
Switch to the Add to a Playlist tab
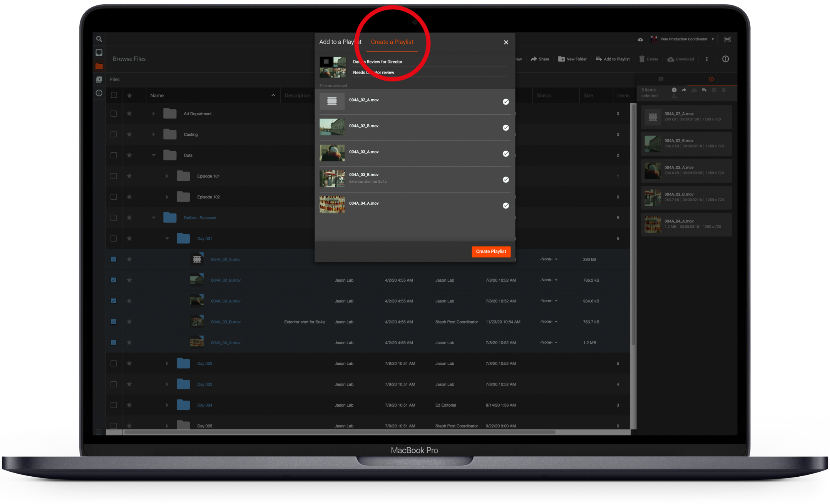(x=340, y=42)
